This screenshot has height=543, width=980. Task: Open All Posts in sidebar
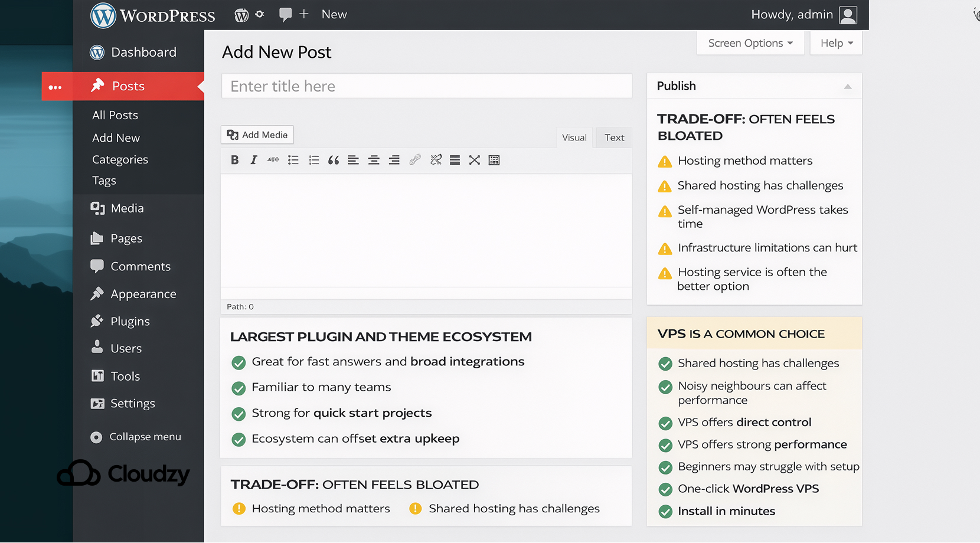[x=115, y=115]
